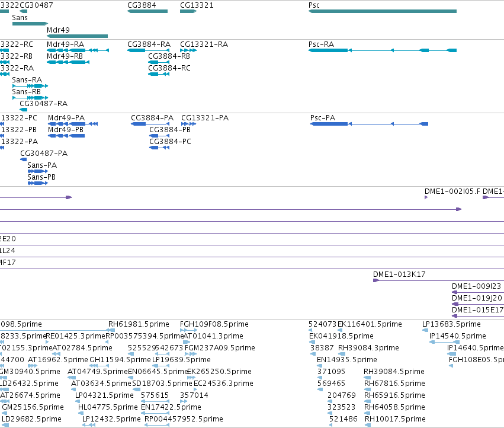Click the LP04321.5prime EST label
The image size is (504, 428).
(x=104, y=395)
